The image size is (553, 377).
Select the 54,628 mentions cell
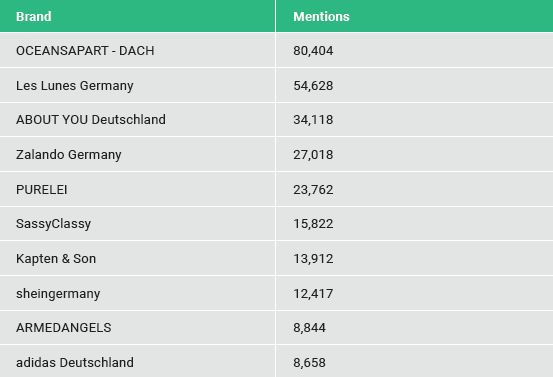click(x=414, y=85)
